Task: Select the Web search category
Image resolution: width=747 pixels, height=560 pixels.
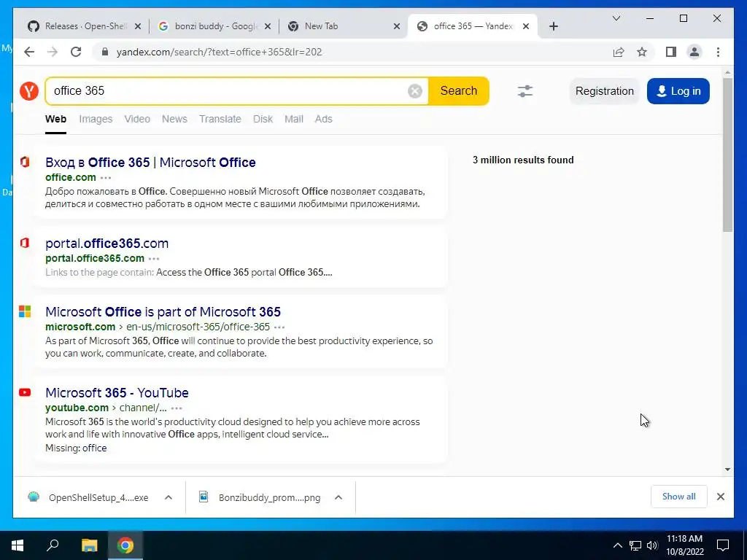Action: 55,119
